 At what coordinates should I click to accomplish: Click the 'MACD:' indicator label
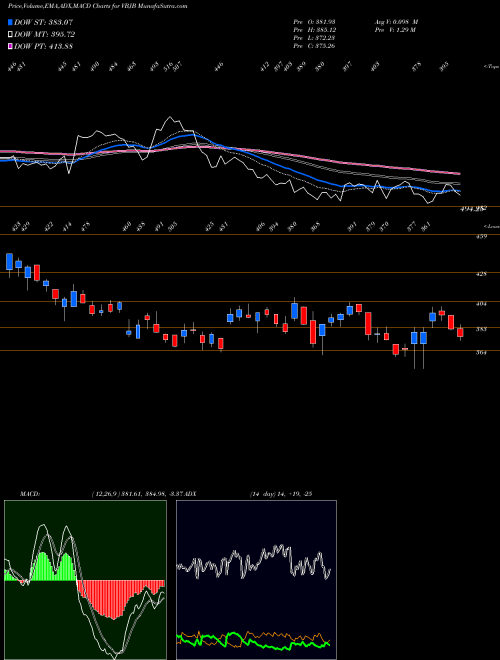click(30, 494)
